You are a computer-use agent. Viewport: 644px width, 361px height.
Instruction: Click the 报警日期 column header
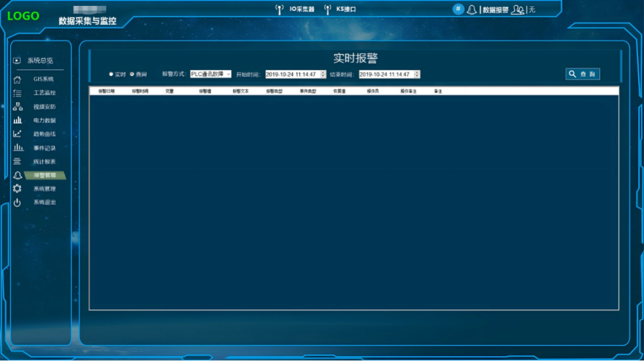[106, 91]
